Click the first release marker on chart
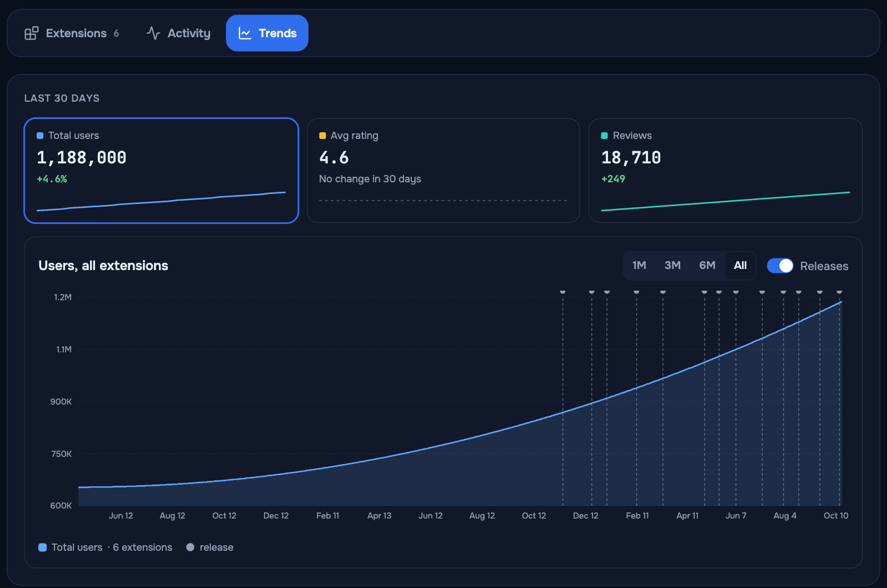 tap(563, 291)
